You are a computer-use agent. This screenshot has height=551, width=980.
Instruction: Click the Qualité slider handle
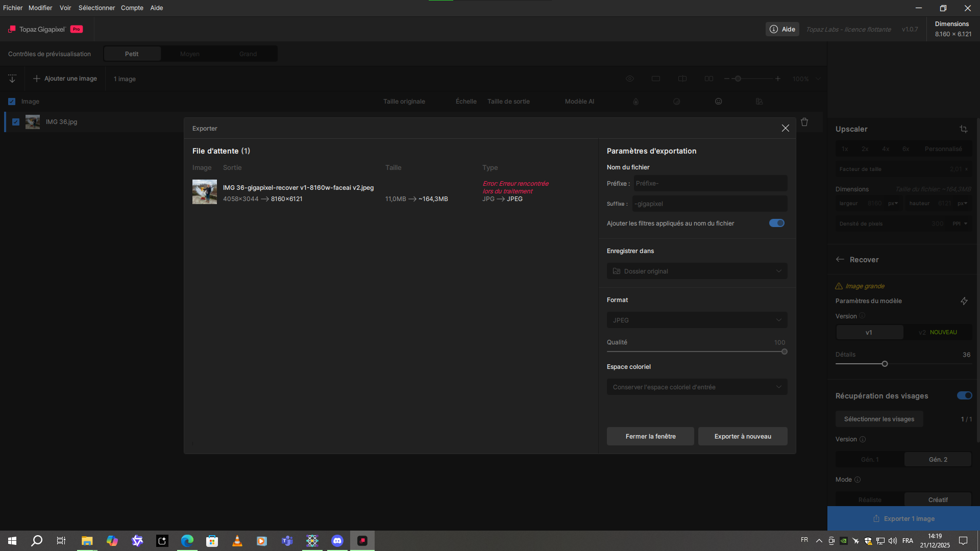785,352
